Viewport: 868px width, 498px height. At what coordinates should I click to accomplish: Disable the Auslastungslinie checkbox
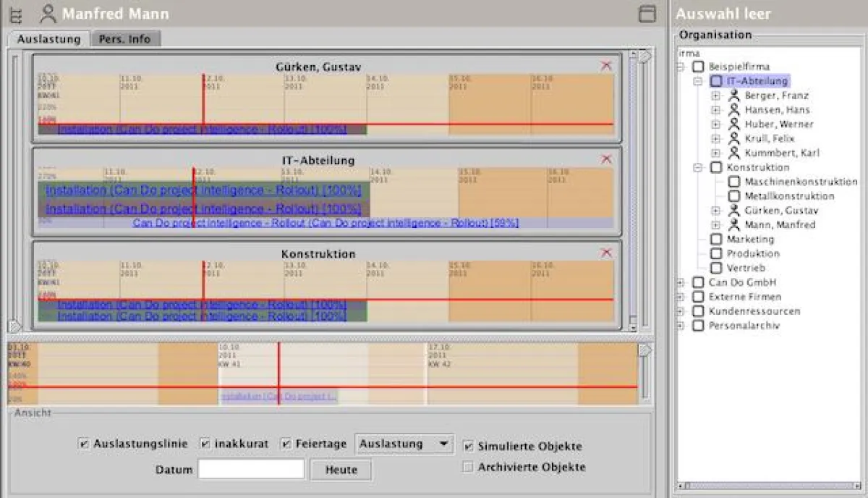(83, 446)
